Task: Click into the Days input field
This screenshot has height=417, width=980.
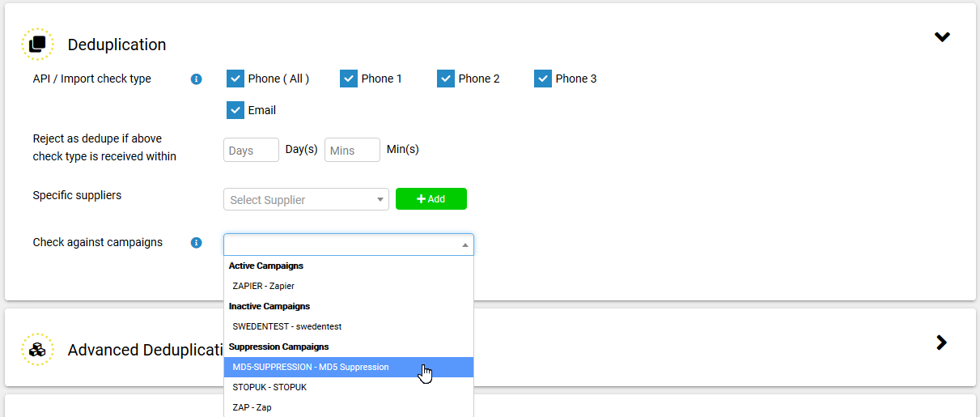Action: (x=251, y=150)
